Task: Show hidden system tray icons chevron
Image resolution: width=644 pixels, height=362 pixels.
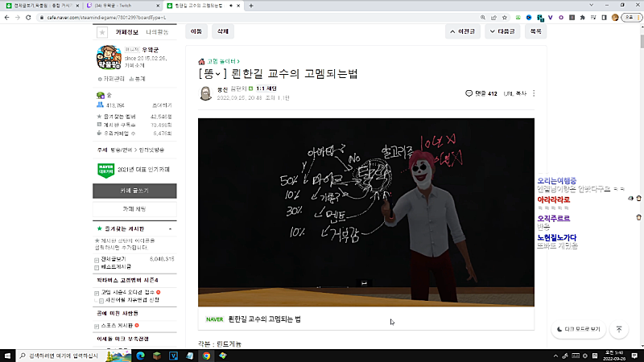Action: (555, 356)
